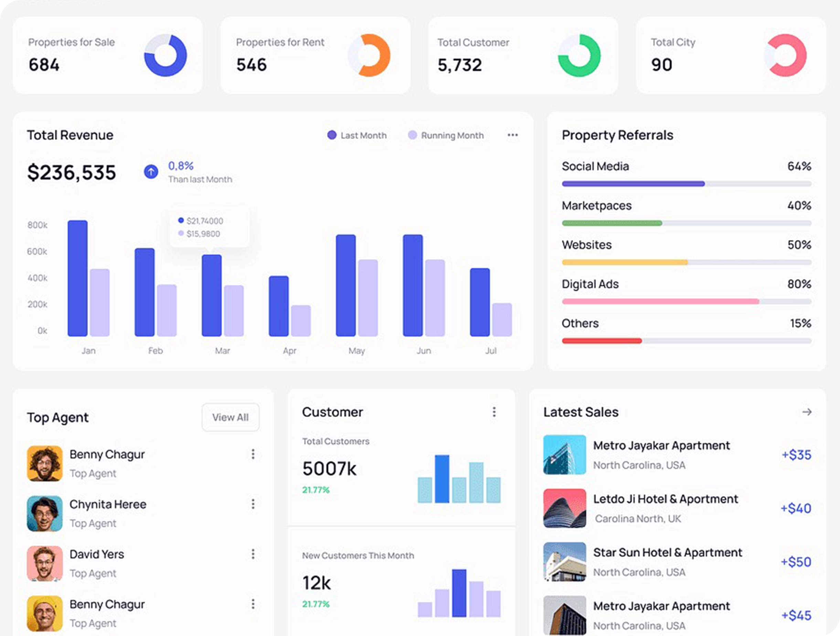840x636 pixels.
Task: Click the View All button in Top Agent
Action: coord(230,417)
